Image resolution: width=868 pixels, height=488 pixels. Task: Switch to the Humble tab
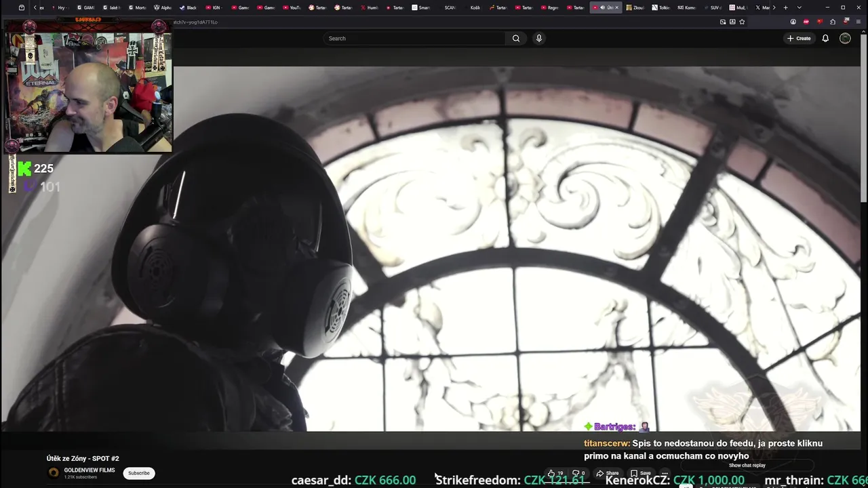[x=370, y=7]
